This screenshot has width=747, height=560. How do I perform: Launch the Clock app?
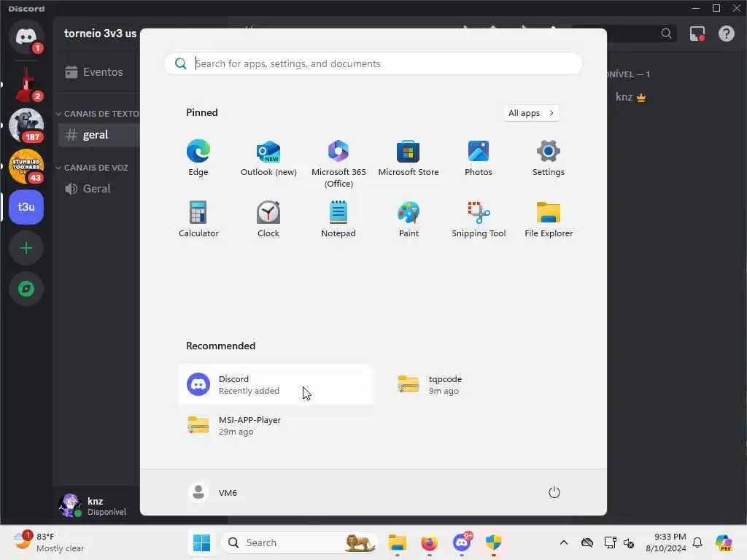click(268, 219)
